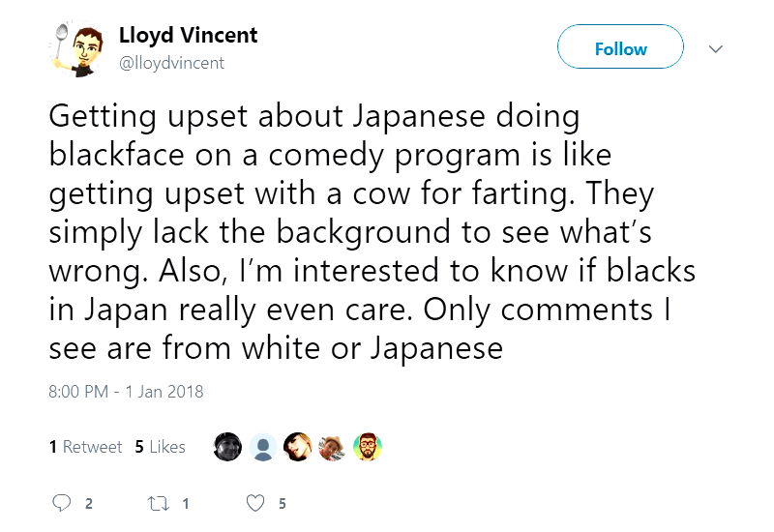Image resolution: width=774 pixels, height=532 pixels.
Task: Like the tweet with the heart icon
Action: [x=255, y=503]
